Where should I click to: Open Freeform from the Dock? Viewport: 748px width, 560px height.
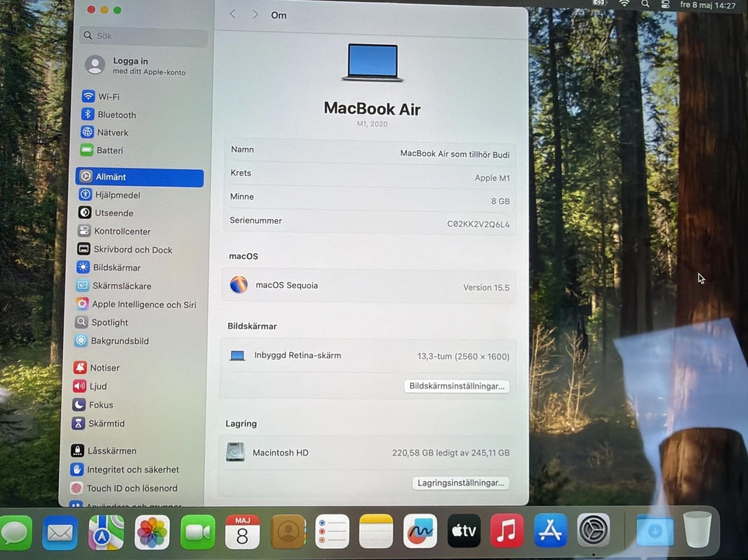[420, 531]
